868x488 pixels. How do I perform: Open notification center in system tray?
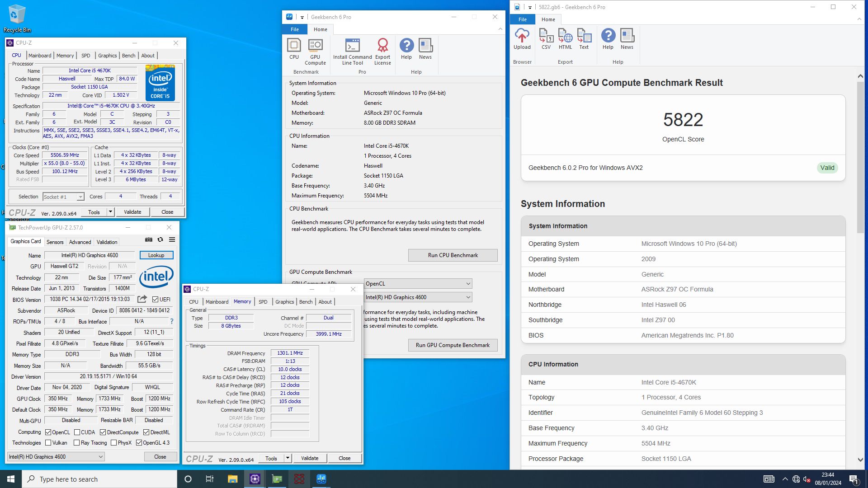click(854, 479)
